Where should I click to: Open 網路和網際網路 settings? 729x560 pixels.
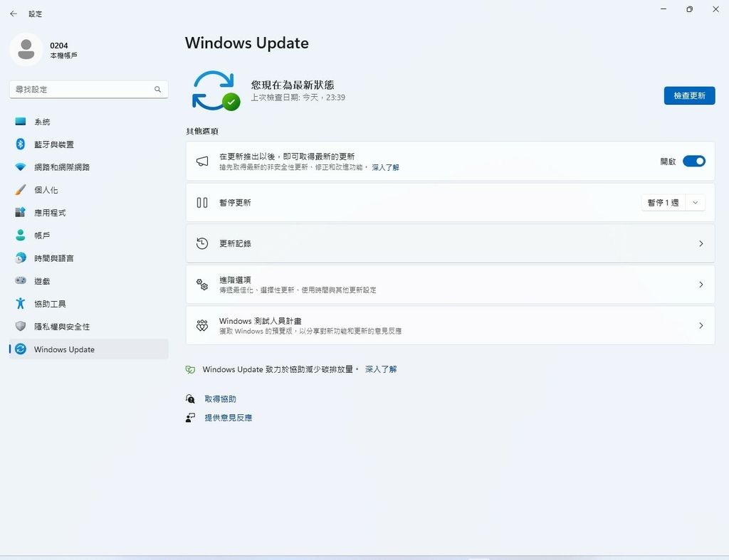(89, 167)
